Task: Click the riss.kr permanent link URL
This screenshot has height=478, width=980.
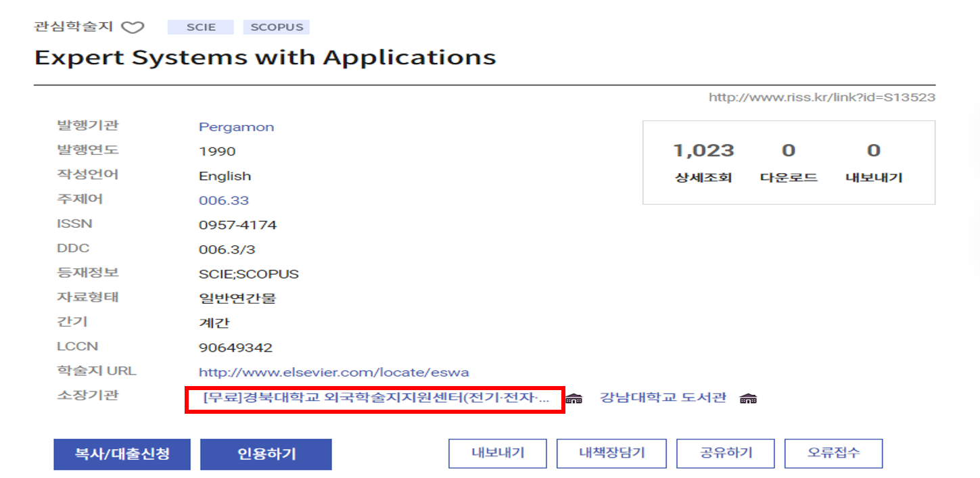Action: point(822,97)
